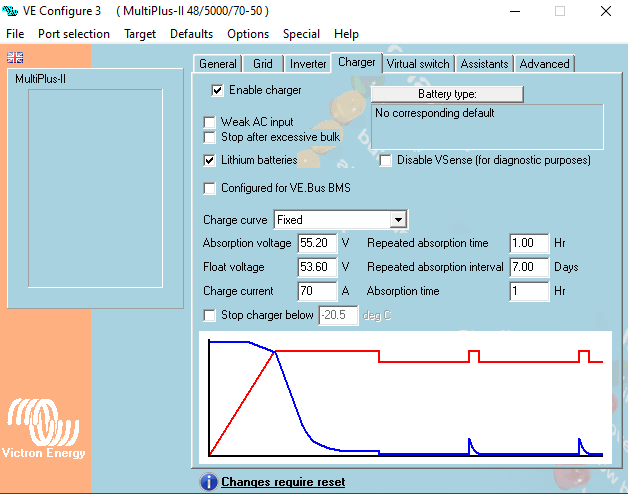Enable Disable VSense diagnostic checkbox
Image resolution: width=628 pixels, height=494 pixels.
385,161
